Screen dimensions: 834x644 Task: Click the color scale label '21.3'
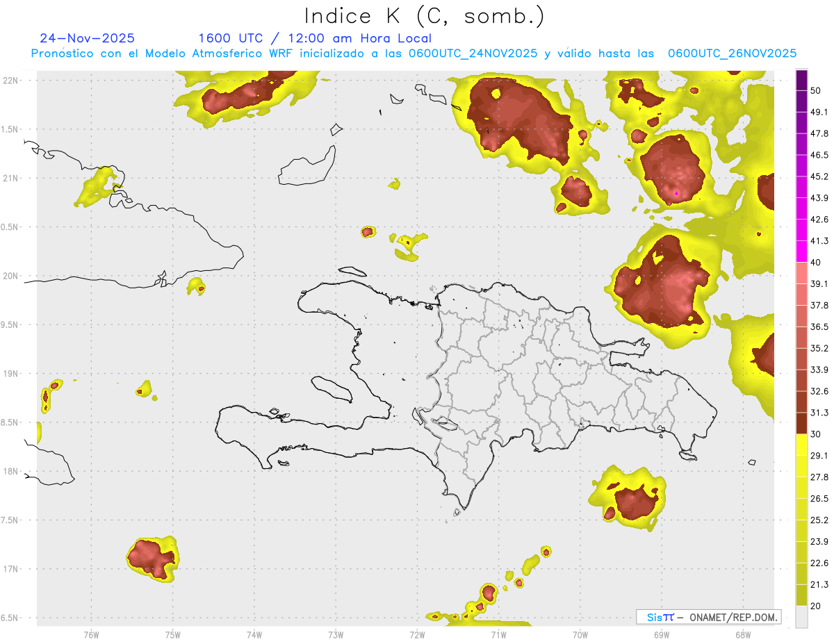point(819,585)
